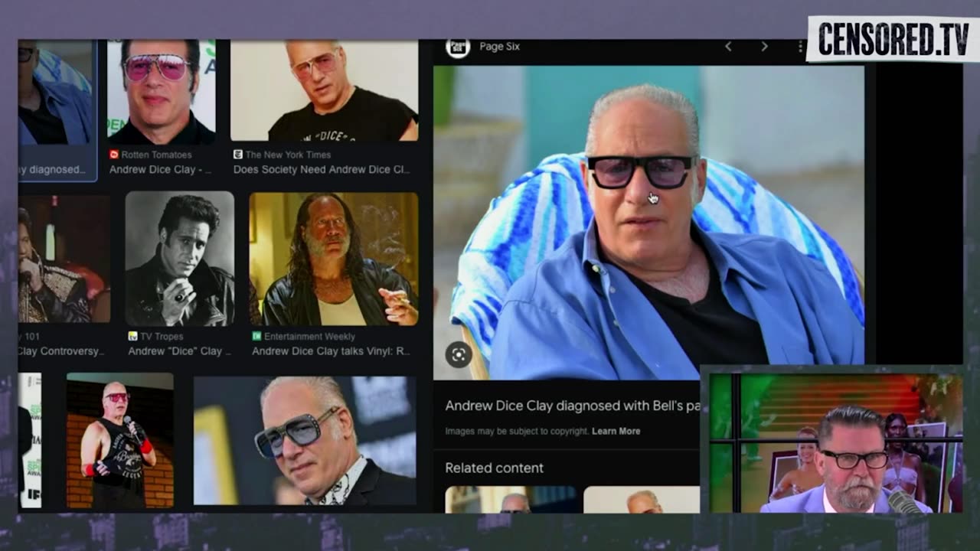Click the 'Clay Controversy...' caption
980x551 pixels.
coord(60,351)
